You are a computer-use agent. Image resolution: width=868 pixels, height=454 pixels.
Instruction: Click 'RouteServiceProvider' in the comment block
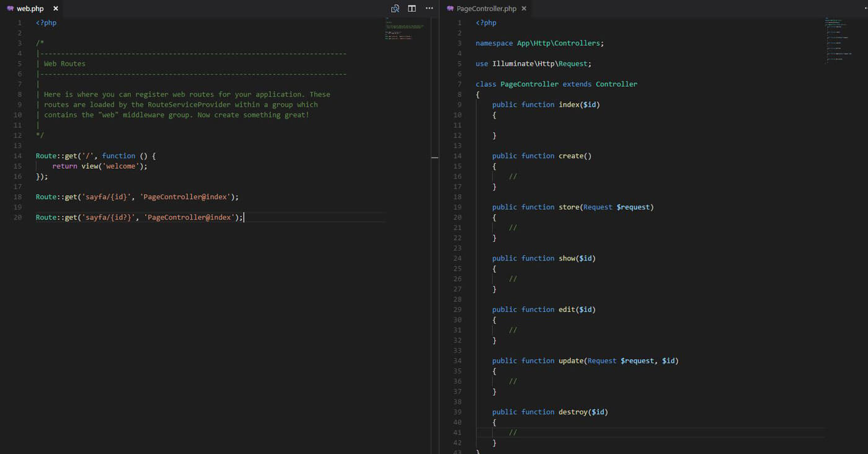189,105
